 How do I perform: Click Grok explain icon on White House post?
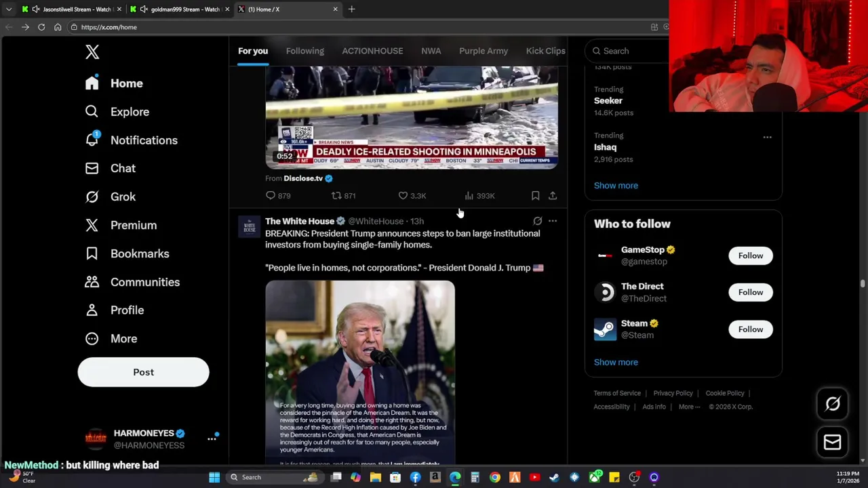537,221
